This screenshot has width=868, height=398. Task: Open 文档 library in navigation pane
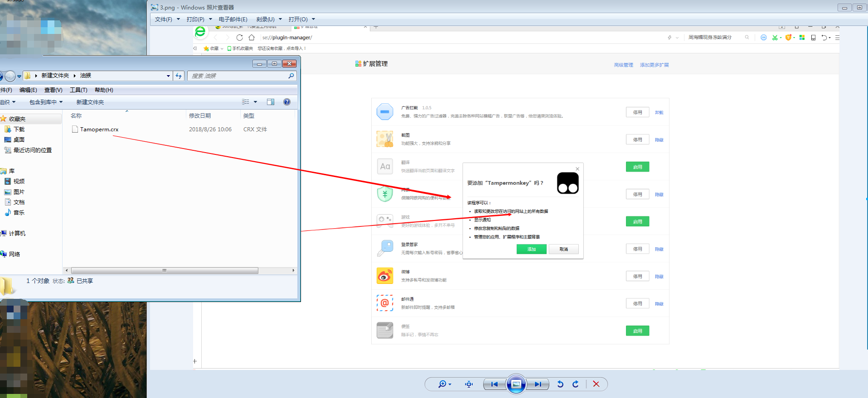pyautogui.click(x=19, y=202)
